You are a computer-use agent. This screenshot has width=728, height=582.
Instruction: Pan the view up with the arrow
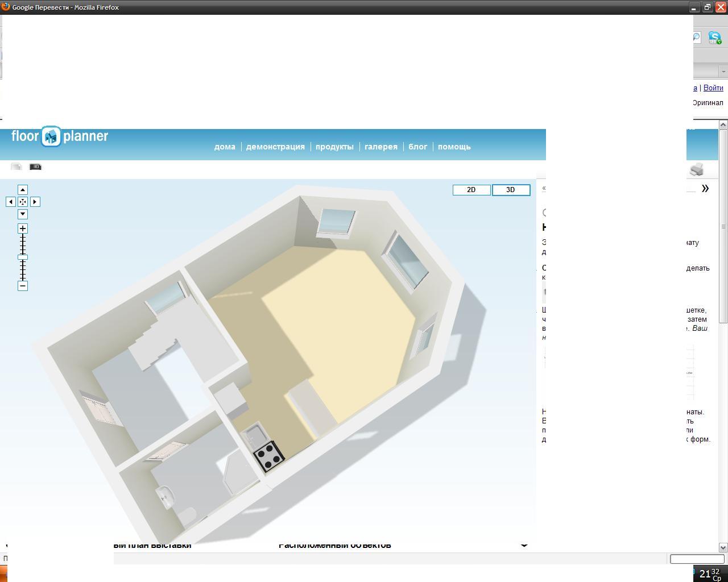point(23,190)
